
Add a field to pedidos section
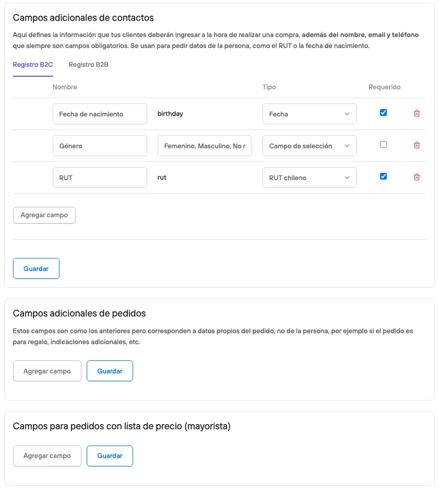coord(47,371)
